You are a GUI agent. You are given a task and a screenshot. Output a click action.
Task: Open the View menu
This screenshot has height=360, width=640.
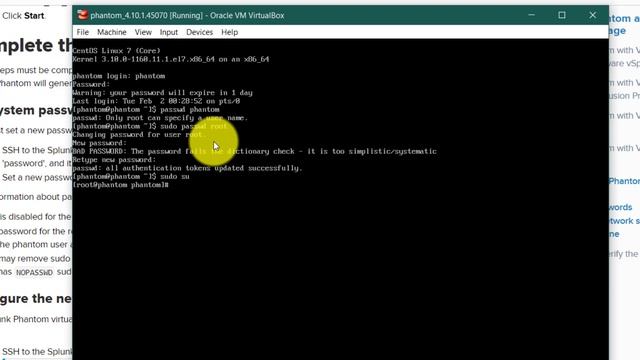[143, 32]
